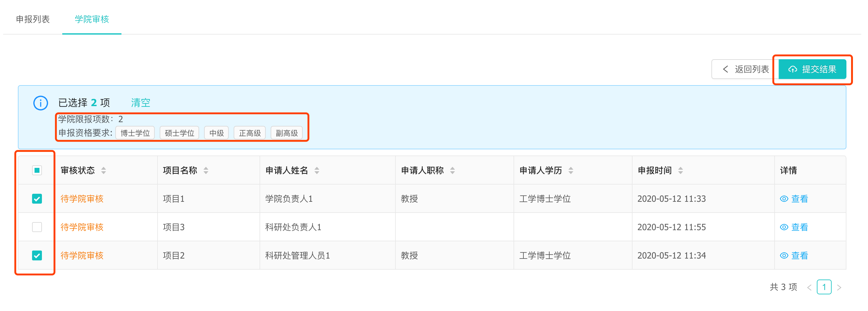Click 清空 to clear selection
The width and height of the screenshot is (868, 311).
141,102
